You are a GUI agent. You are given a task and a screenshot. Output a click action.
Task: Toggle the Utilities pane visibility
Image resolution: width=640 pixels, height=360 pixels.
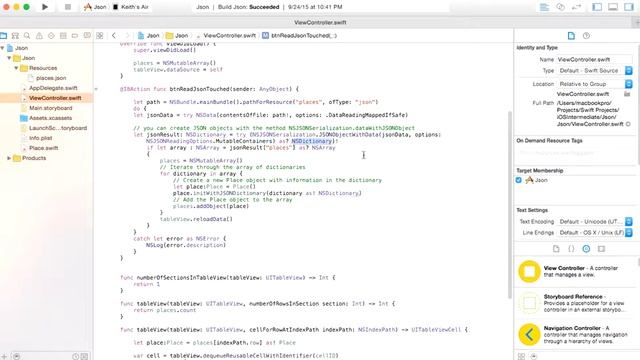click(629, 7)
